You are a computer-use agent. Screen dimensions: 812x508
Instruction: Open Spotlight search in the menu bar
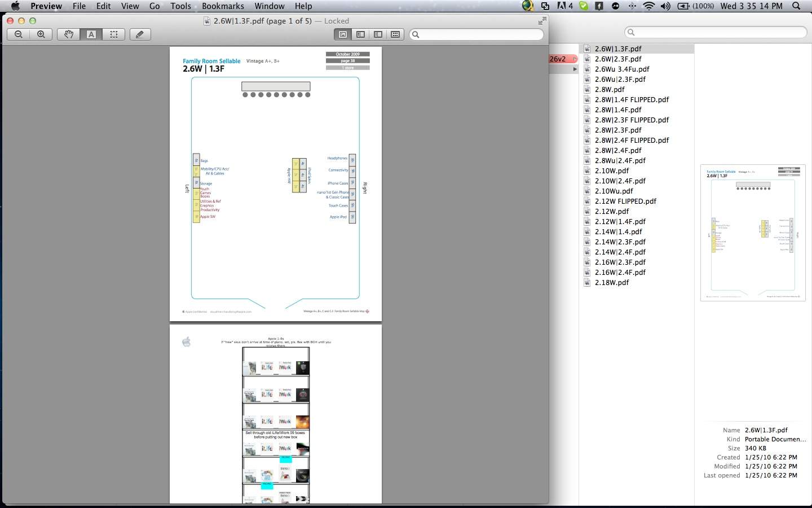[x=796, y=6]
